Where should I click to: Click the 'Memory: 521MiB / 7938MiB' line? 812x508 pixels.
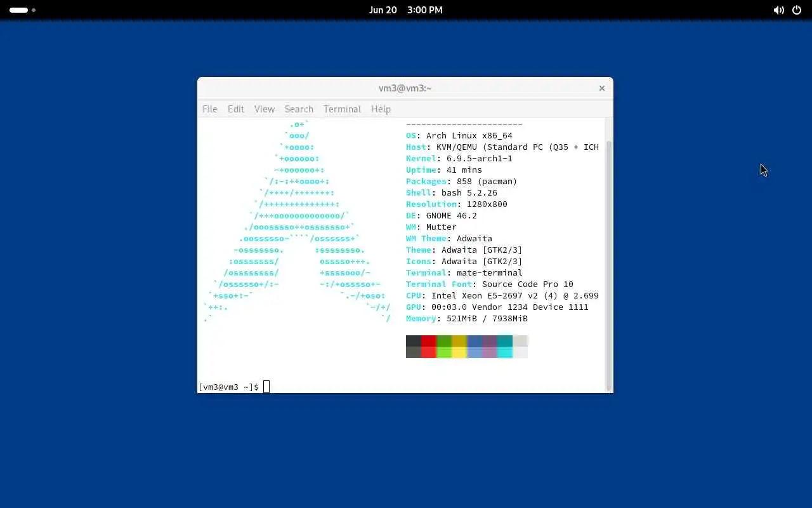(x=467, y=318)
